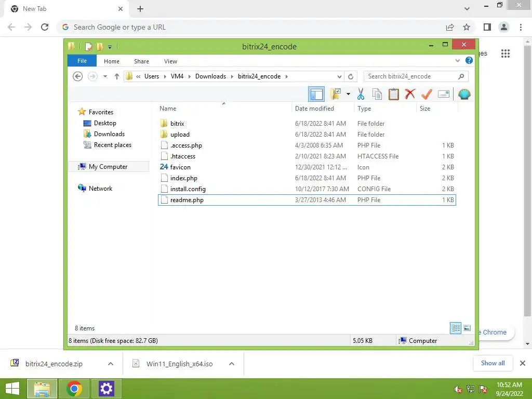Viewport: 532px width, 399px height.
Task: Open Google apps grid icon
Action: tap(505, 54)
